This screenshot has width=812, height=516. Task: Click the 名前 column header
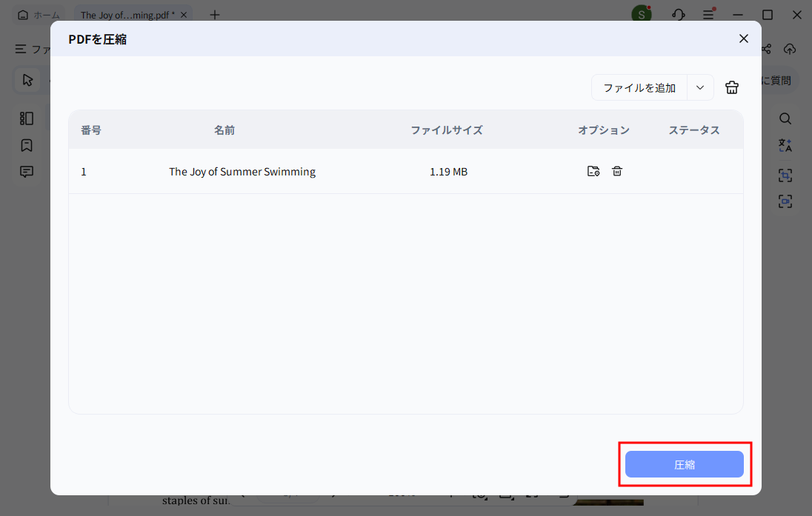tap(224, 130)
